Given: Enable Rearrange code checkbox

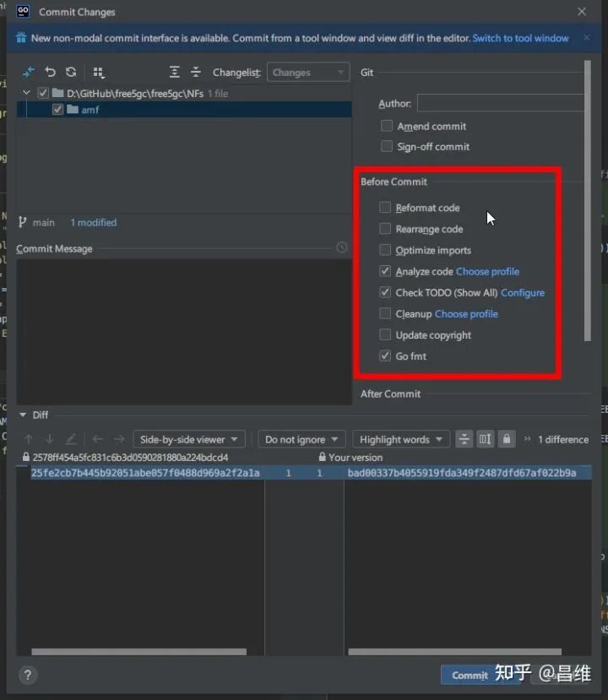Looking at the screenshot, I should point(385,229).
